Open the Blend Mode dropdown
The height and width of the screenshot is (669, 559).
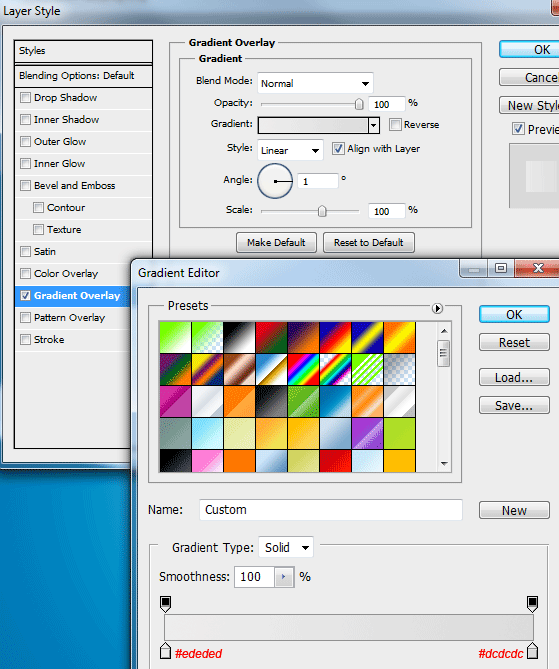[x=315, y=83]
